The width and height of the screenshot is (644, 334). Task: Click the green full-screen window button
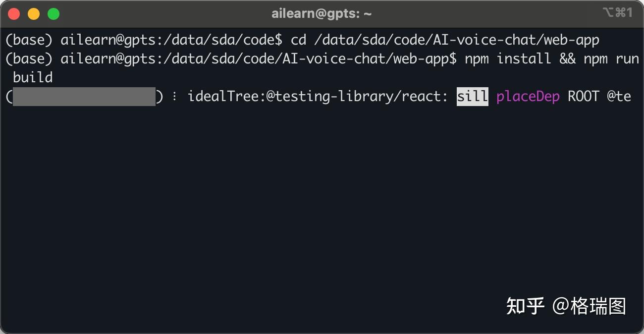click(x=54, y=14)
